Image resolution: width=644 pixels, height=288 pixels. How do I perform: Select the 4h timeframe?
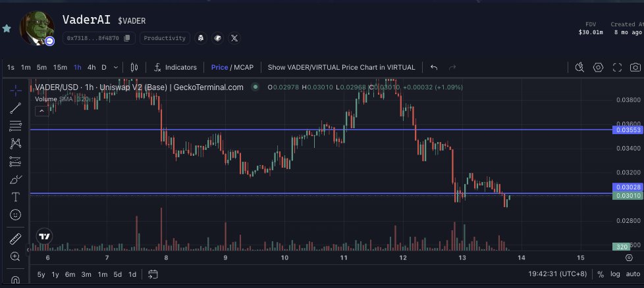click(92, 67)
